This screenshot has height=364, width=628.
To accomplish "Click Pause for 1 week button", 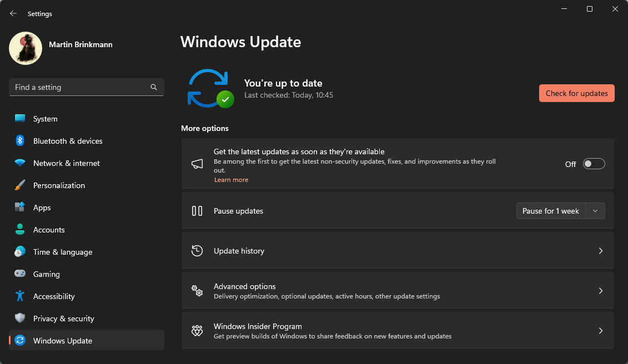I will click(551, 211).
